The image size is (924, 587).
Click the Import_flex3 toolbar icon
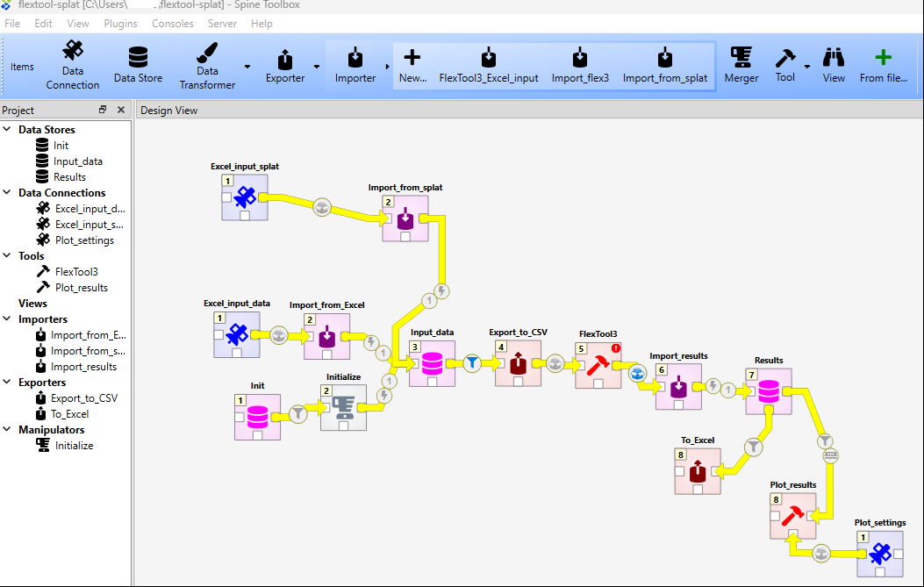[x=580, y=64]
